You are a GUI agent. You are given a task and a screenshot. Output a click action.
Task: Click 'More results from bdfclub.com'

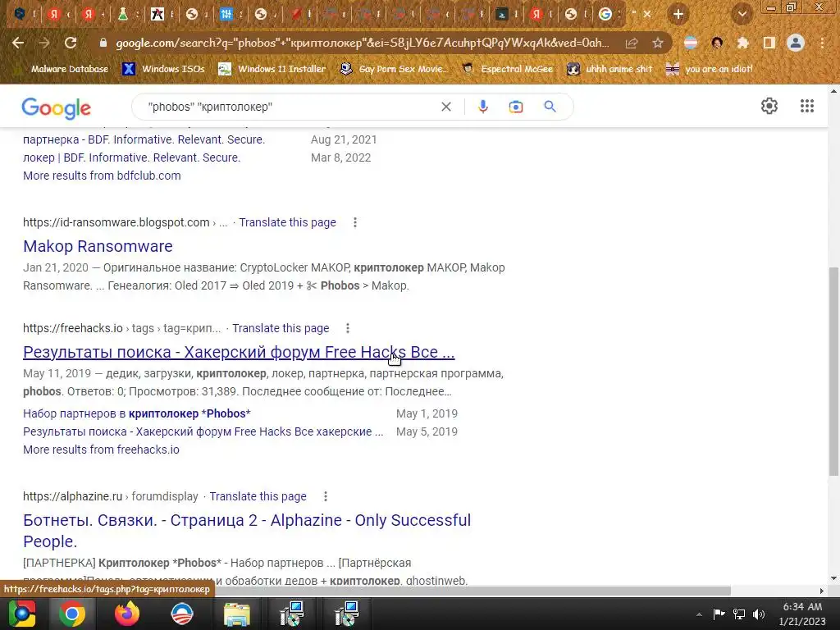(x=102, y=176)
